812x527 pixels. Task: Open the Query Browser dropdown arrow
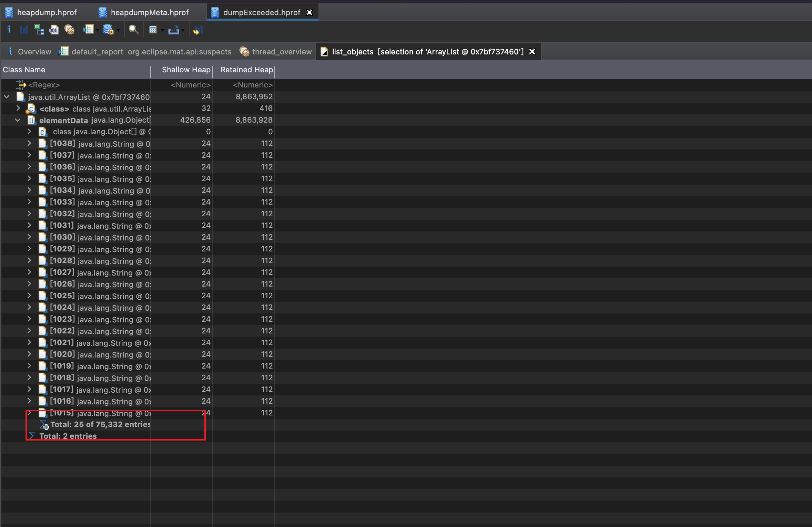[118, 31]
